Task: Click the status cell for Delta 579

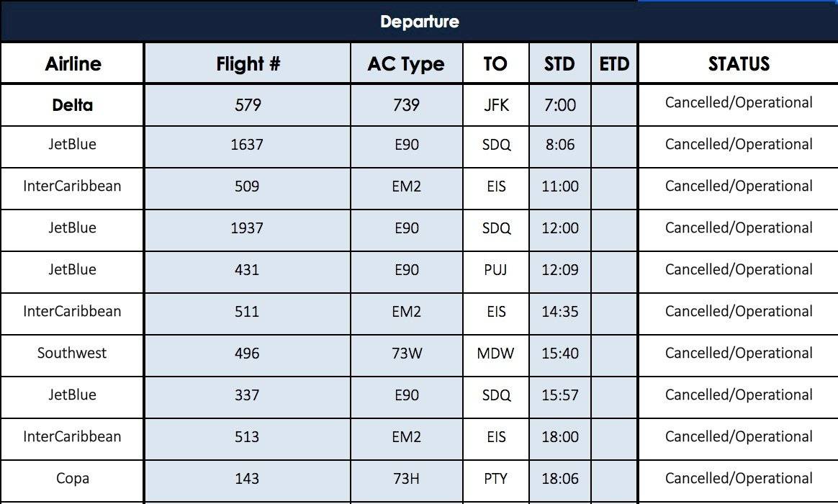Action: [739, 104]
